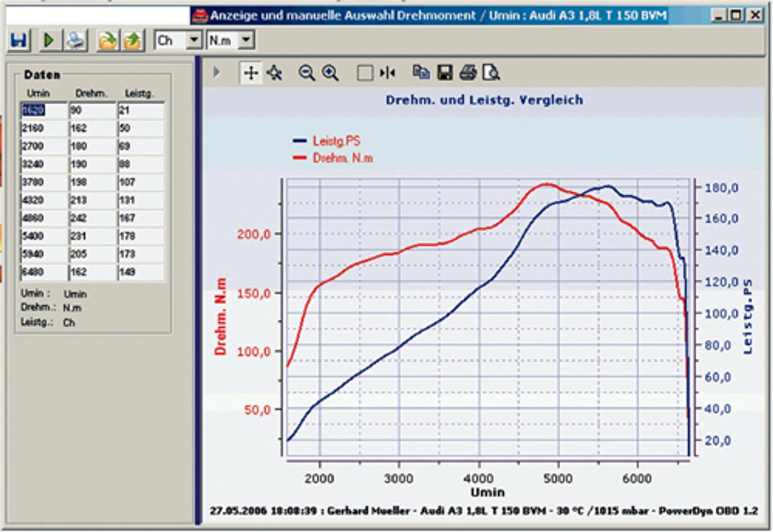Click the blue save disk icon
Screen dimensions: 773x532
click(19, 41)
